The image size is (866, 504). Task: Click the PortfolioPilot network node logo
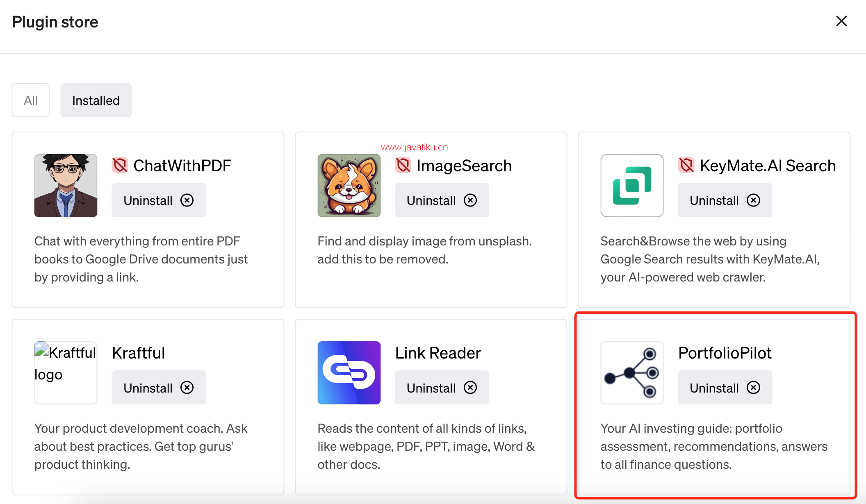[x=632, y=373]
